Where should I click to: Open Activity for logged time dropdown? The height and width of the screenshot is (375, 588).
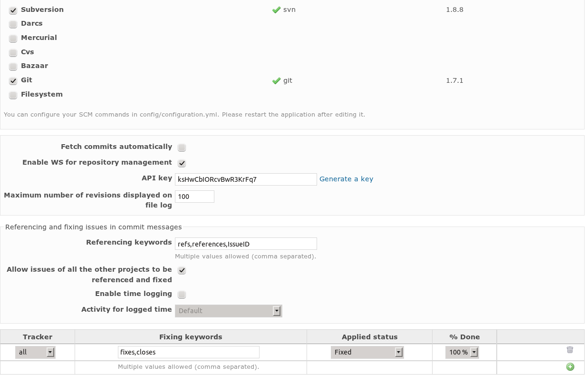pos(229,311)
